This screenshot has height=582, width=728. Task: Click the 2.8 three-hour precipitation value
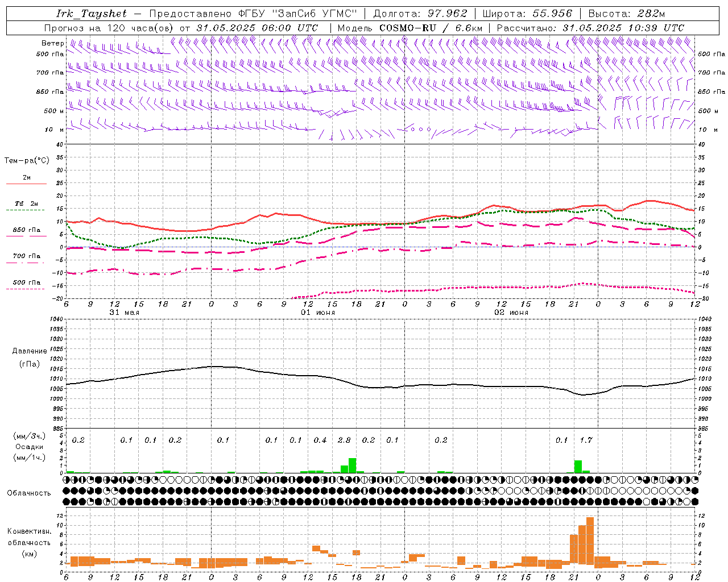point(344,440)
